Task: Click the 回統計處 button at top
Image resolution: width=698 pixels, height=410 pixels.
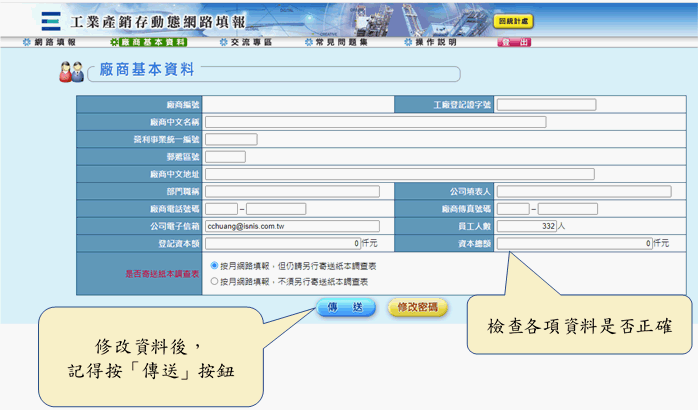Action: point(515,20)
